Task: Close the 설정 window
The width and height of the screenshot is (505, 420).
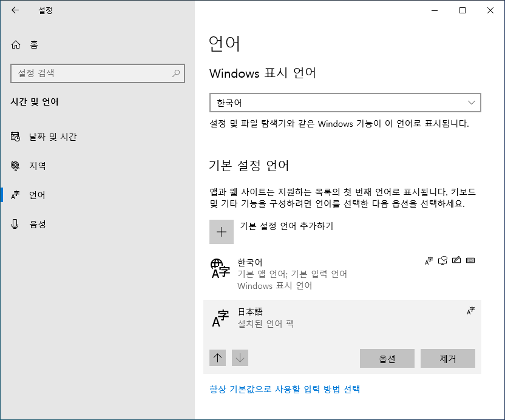Action: 490,10
